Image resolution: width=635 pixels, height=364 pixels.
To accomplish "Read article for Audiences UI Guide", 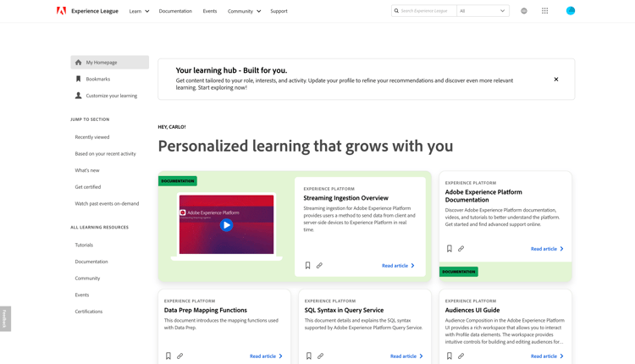I will point(547,356).
